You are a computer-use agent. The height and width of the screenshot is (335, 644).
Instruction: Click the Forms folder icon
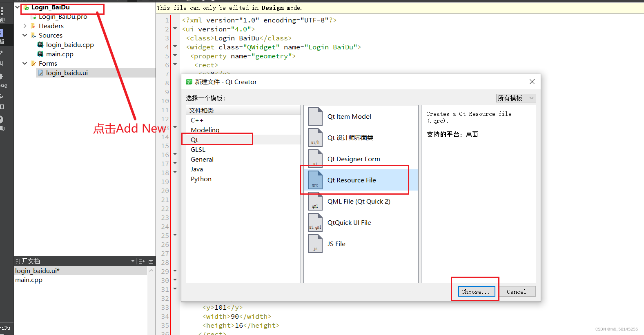coord(33,64)
